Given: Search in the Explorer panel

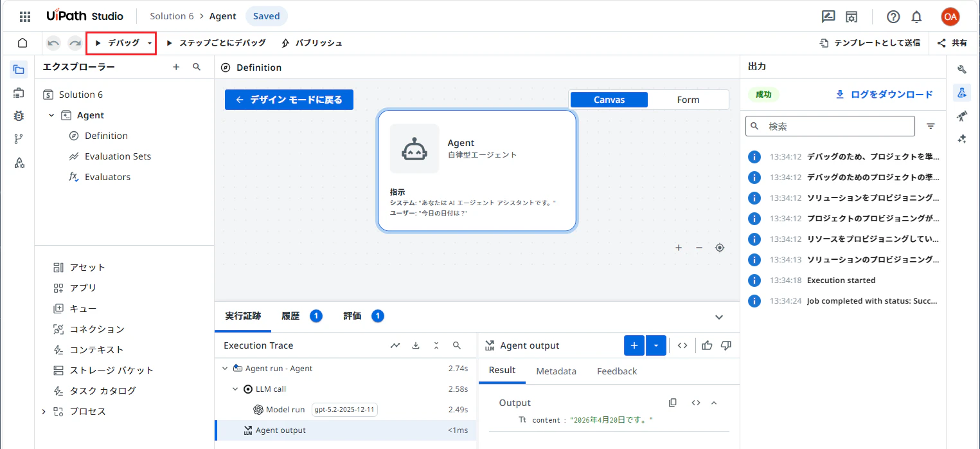Looking at the screenshot, I should (x=197, y=67).
